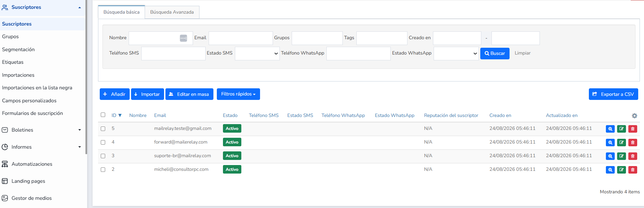
Task: Open the Estado SMS dropdown
Action: [257, 54]
